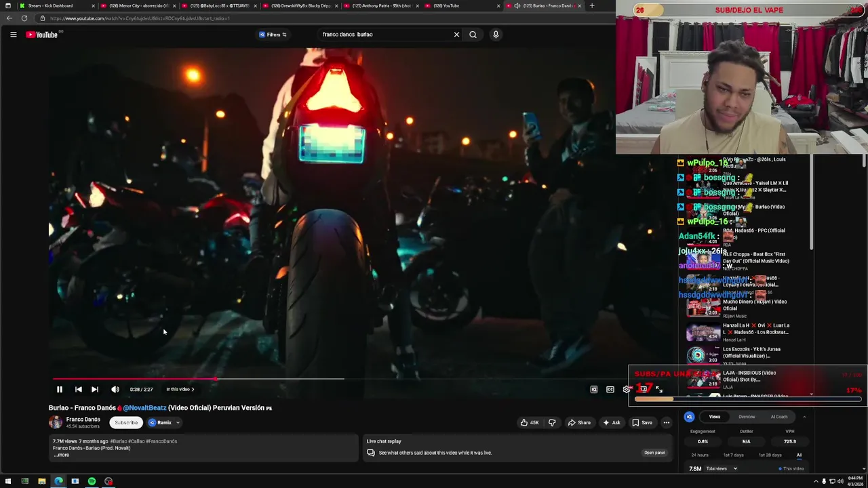The width and height of the screenshot is (868, 488).
Task: Select the 1st 28 days range
Action: click(770, 455)
